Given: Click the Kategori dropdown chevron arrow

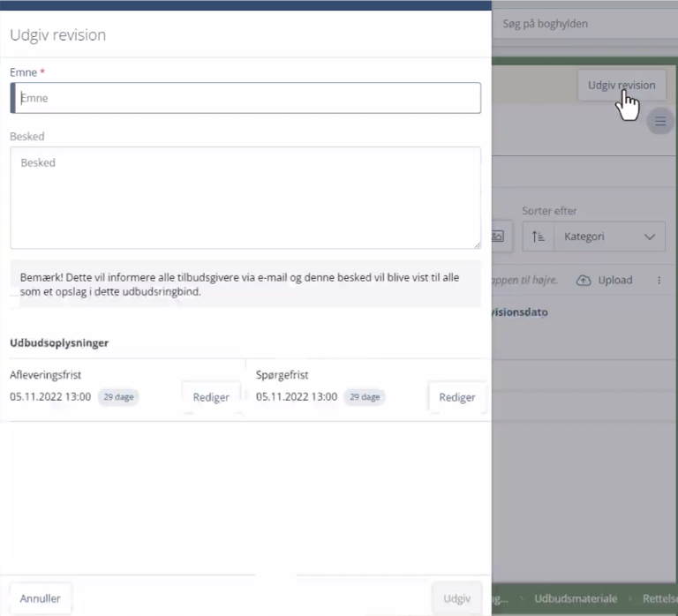Looking at the screenshot, I should tap(650, 237).
